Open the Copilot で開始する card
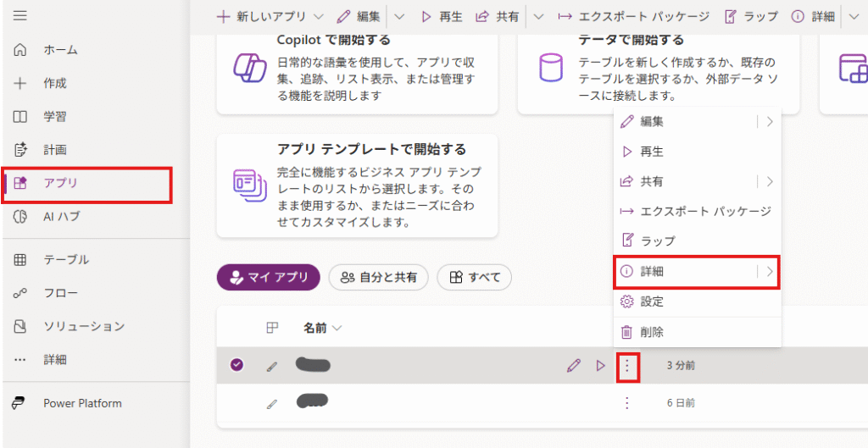The height and width of the screenshot is (448, 868). pyautogui.click(x=357, y=74)
